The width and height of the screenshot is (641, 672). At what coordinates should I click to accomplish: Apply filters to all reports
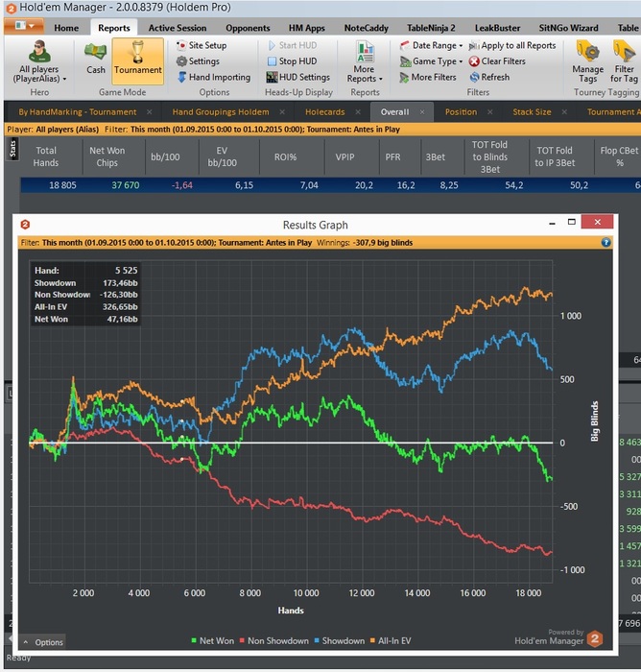tap(512, 45)
